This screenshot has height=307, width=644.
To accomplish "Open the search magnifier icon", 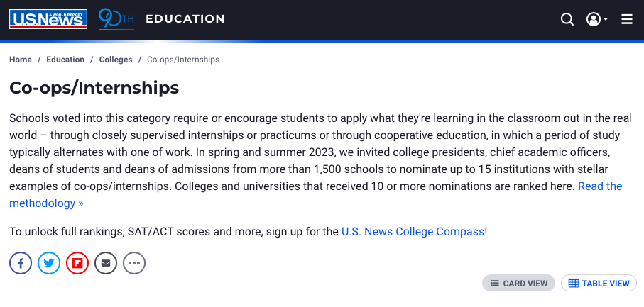I will [x=567, y=19].
